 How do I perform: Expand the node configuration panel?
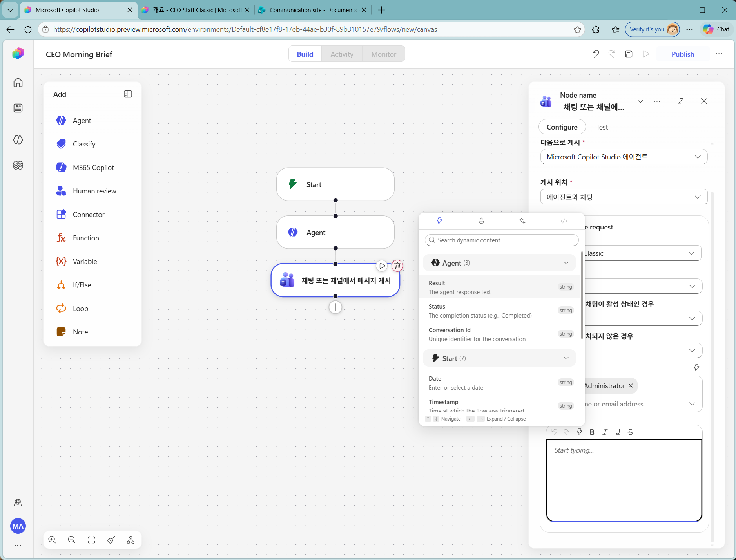click(x=680, y=101)
